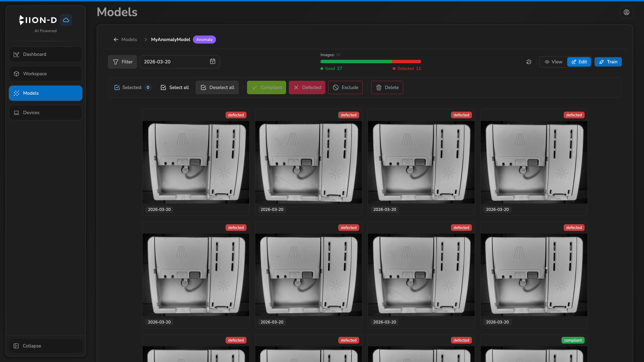Click the defected badge on the fourth top-row card
This screenshot has width=644, height=362.
574,115
